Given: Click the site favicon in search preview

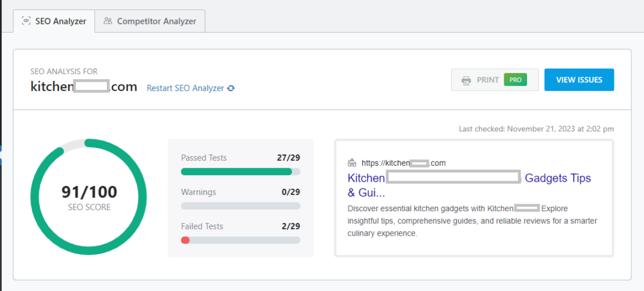Looking at the screenshot, I should click(352, 163).
